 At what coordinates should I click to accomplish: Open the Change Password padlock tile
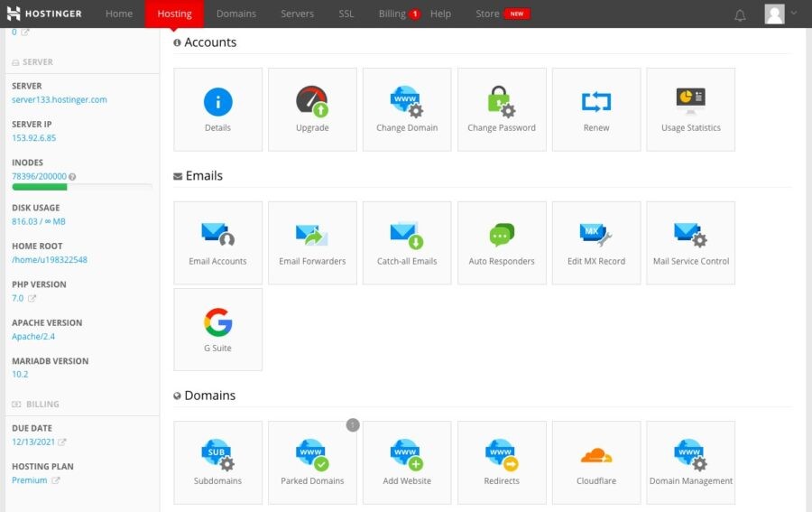click(502, 110)
